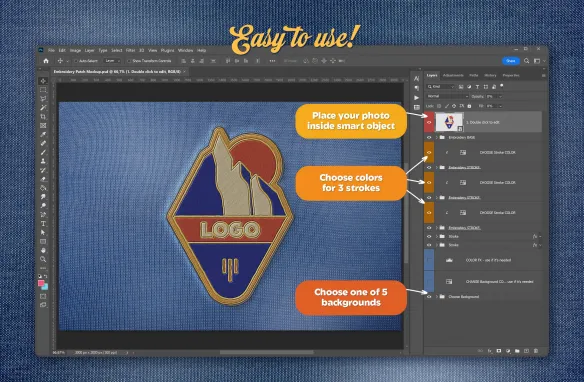Select the Frame tool
Image resolution: width=584 pixels, height=382 pixels.
tap(43, 125)
